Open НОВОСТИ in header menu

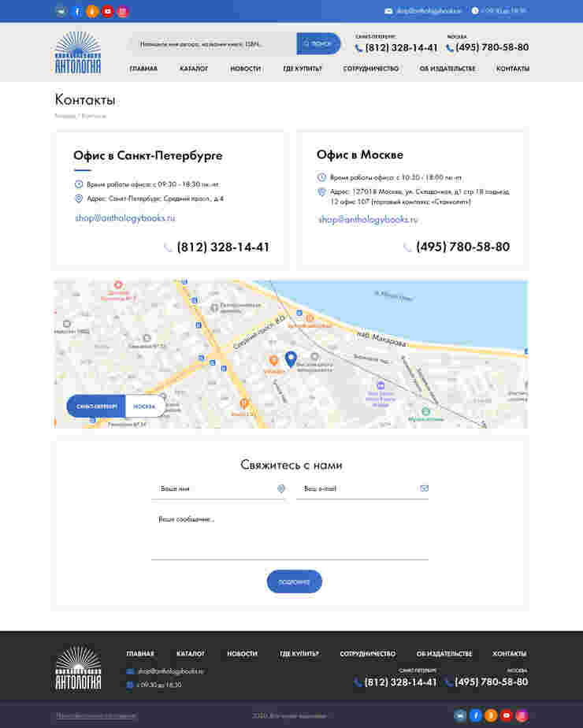[x=246, y=69]
